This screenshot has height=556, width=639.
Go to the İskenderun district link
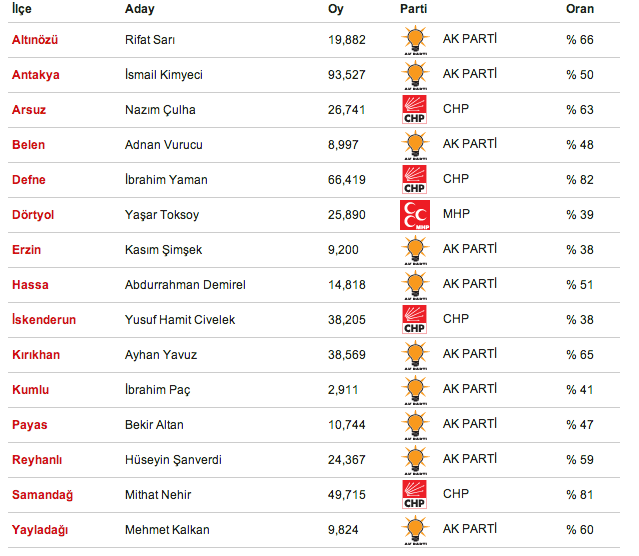pos(43,320)
